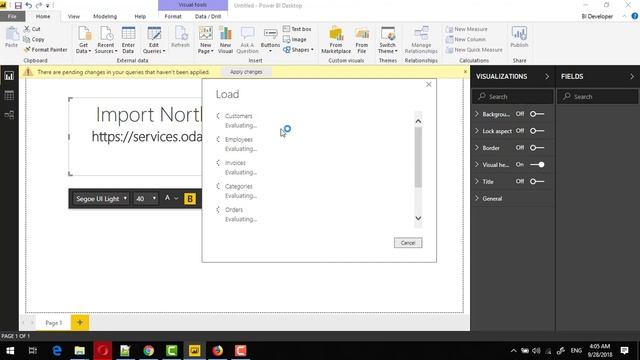Click the Refresh icon in ribbon
Viewport: 640px width, 360px height.
tap(180, 38)
